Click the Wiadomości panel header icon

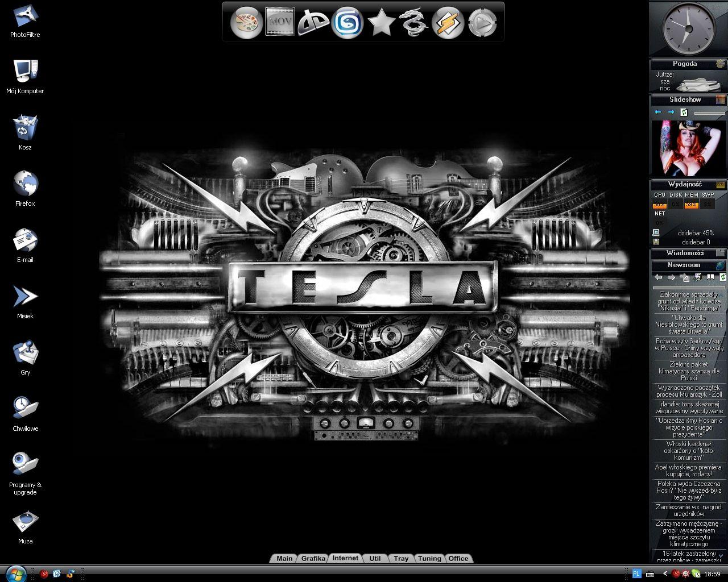pyautogui.click(x=721, y=253)
